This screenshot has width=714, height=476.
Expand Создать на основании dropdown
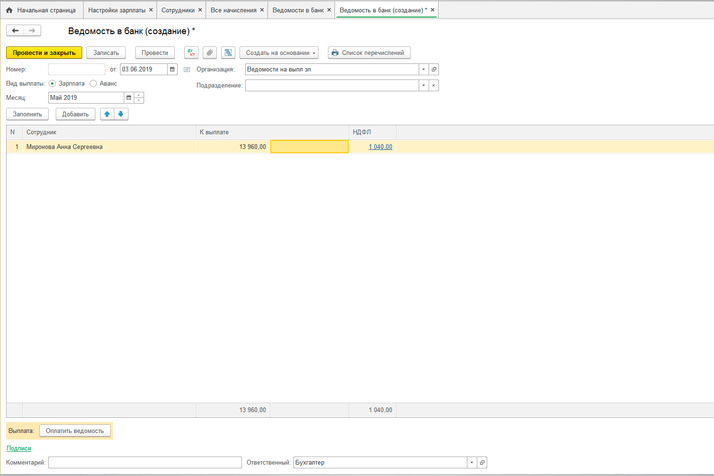click(279, 53)
